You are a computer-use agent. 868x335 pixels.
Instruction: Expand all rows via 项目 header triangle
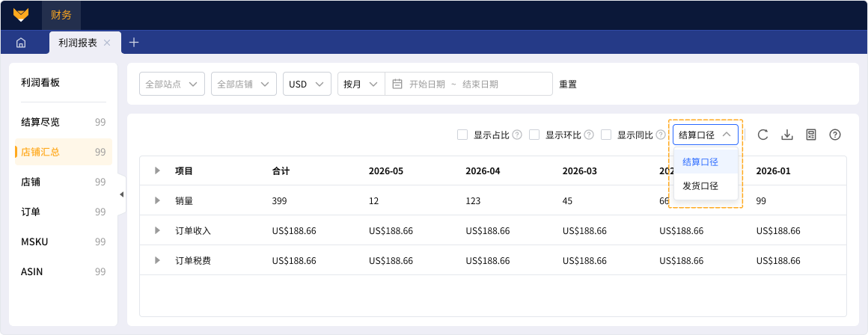(x=158, y=170)
